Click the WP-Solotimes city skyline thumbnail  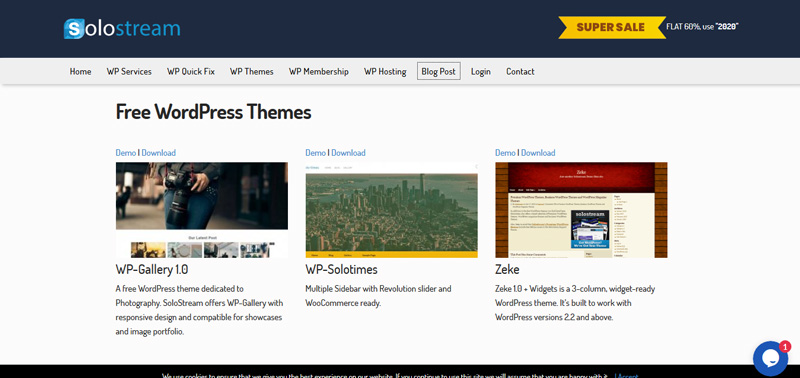tap(392, 210)
